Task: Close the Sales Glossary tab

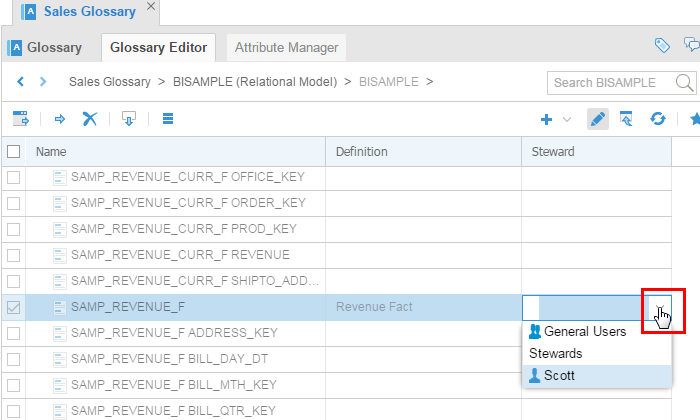Action: pyautogui.click(x=151, y=6)
